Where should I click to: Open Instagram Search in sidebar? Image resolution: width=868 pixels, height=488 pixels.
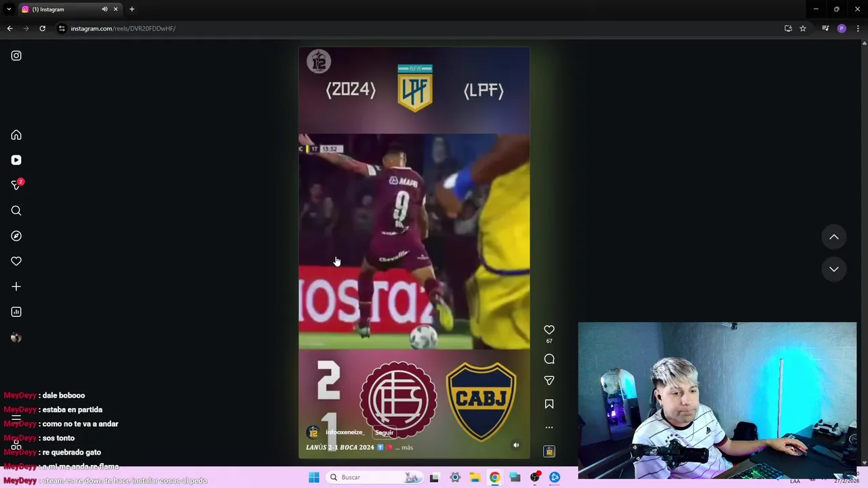[x=16, y=211]
